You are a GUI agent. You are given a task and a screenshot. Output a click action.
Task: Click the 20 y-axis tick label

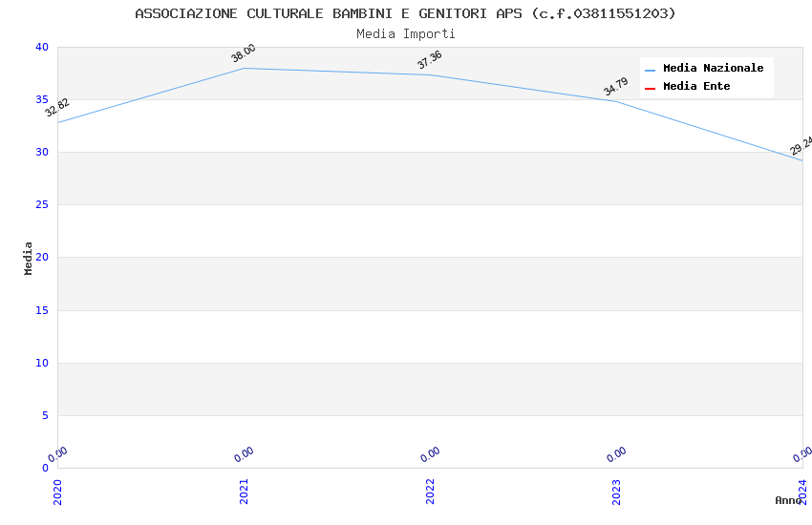point(42,257)
